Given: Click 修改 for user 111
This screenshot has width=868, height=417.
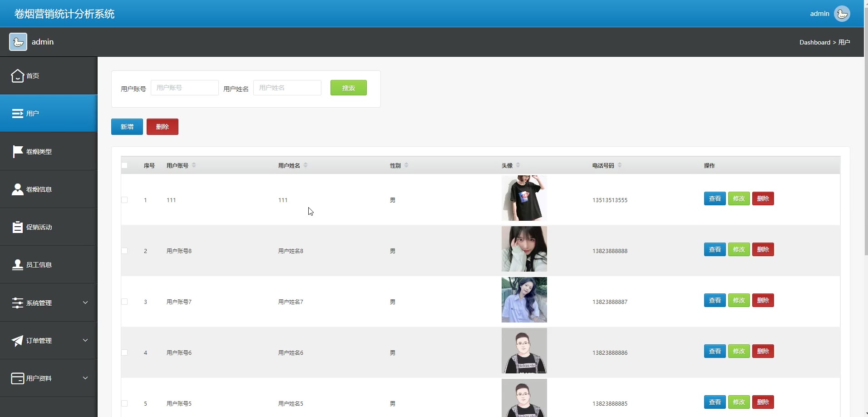Looking at the screenshot, I should pyautogui.click(x=739, y=199).
